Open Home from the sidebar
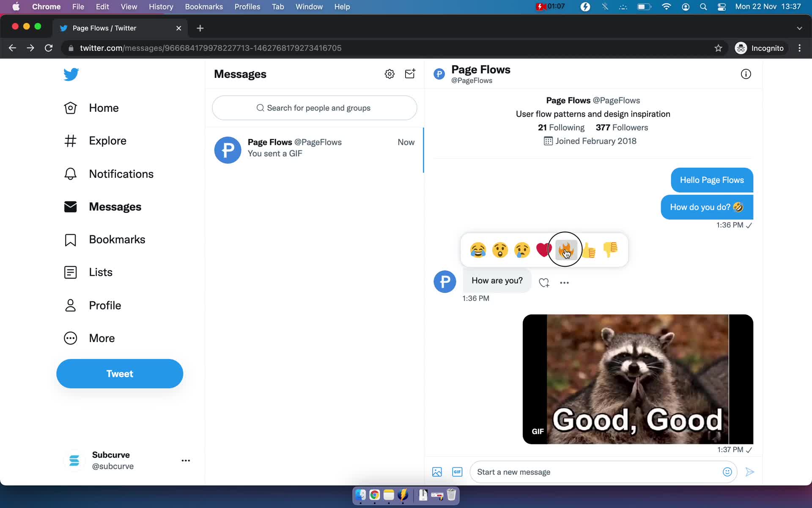This screenshot has width=812, height=508. coord(91,108)
